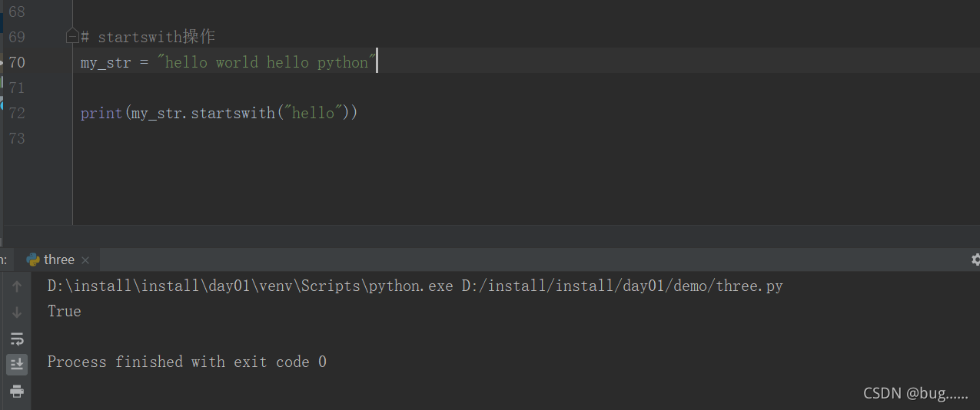Image resolution: width=980 pixels, height=410 pixels.
Task: Open the three.py file path link in console
Action: pyautogui.click(x=623, y=286)
